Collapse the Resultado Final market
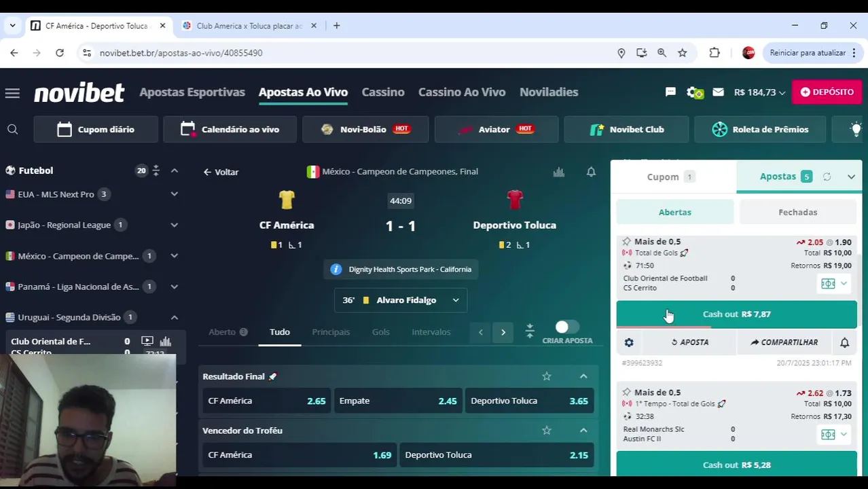 coord(583,376)
